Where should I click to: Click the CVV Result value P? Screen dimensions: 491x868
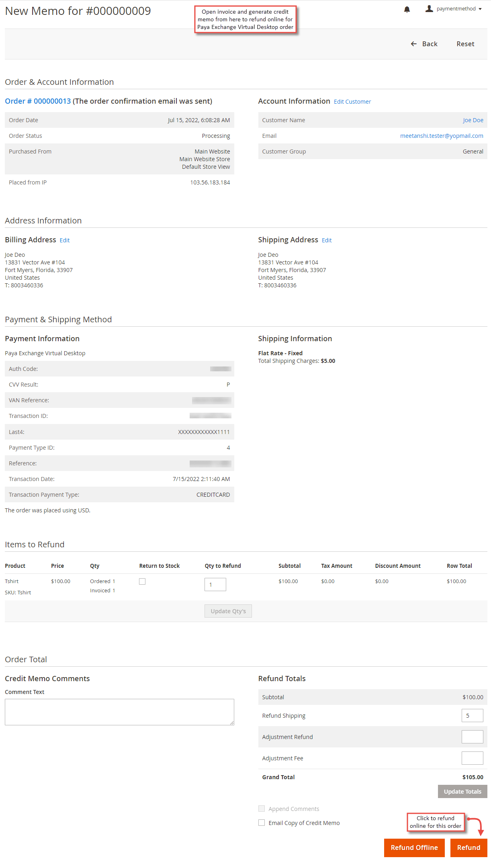click(228, 385)
